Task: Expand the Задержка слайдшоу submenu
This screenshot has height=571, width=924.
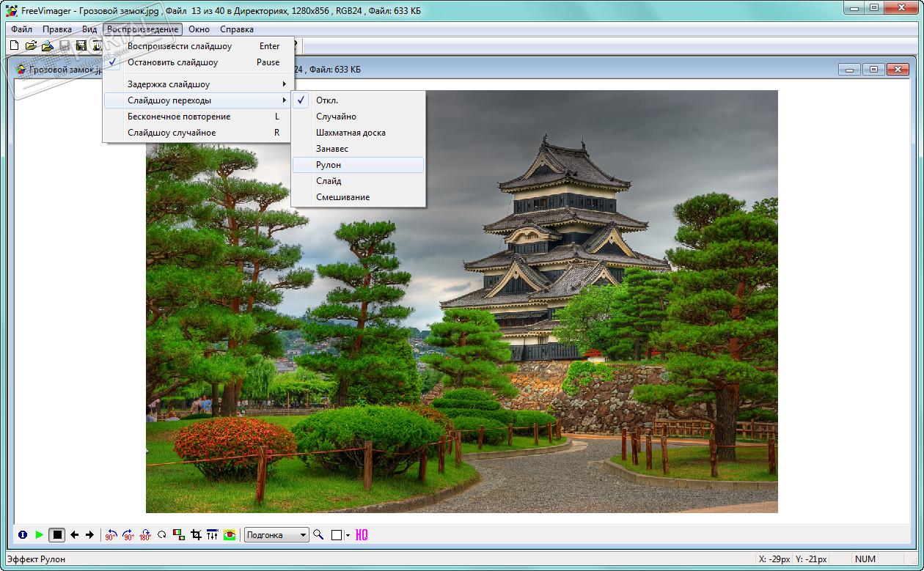Action: tap(198, 84)
